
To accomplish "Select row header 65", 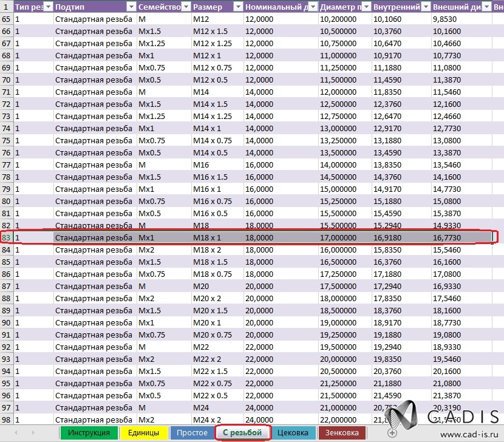I will click(x=6, y=19).
